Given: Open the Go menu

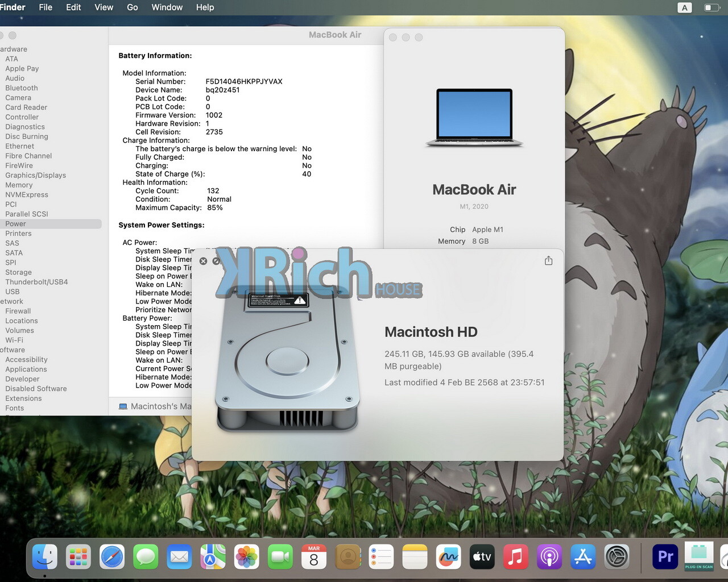Looking at the screenshot, I should [133, 7].
